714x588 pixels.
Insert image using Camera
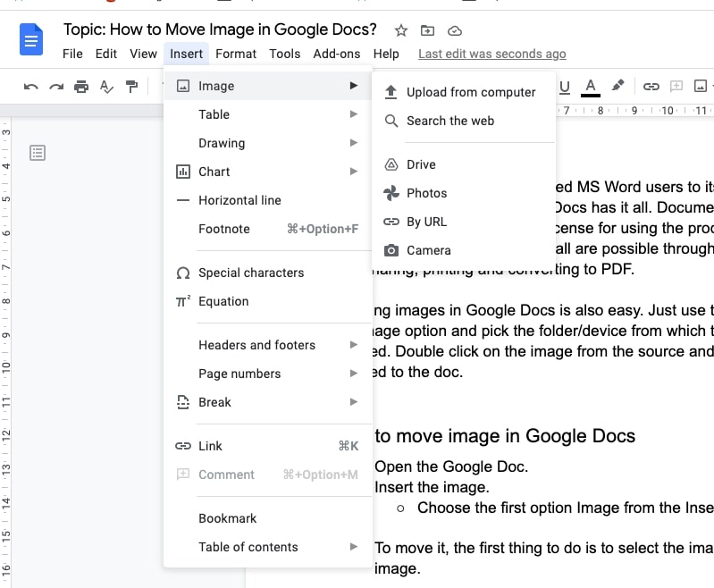(464, 250)
